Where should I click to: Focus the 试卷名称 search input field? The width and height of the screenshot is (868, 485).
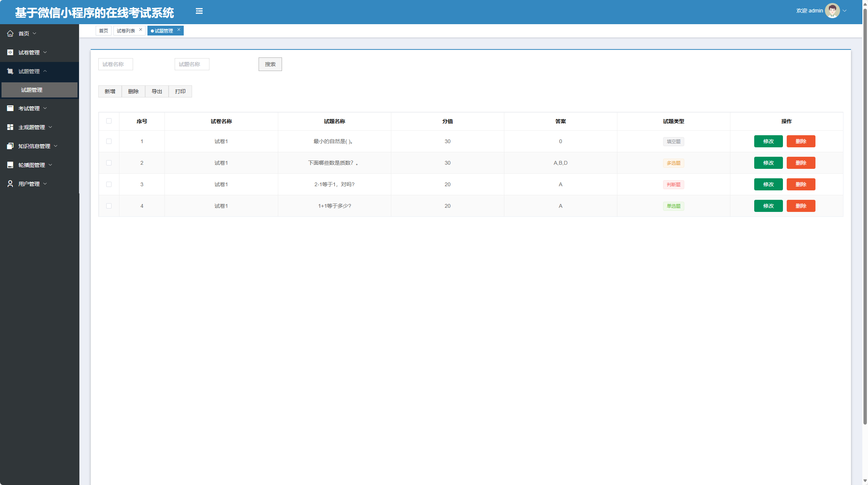[x=115, y=64]
